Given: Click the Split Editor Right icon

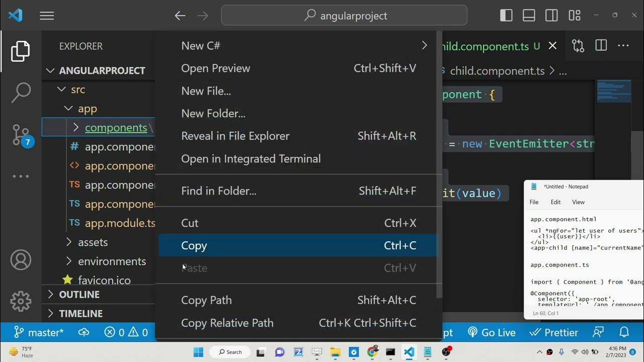Looking at the screenshot, I should coord(601,46).
